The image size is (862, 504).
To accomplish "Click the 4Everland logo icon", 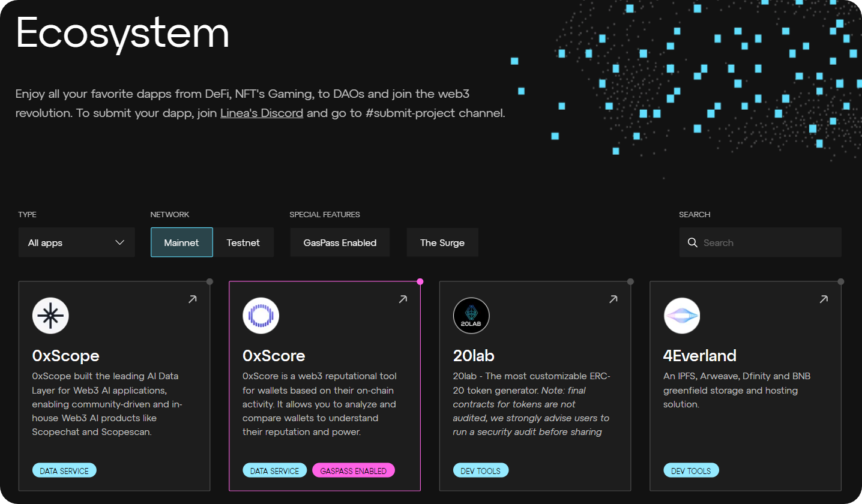I will click(682, 316).
